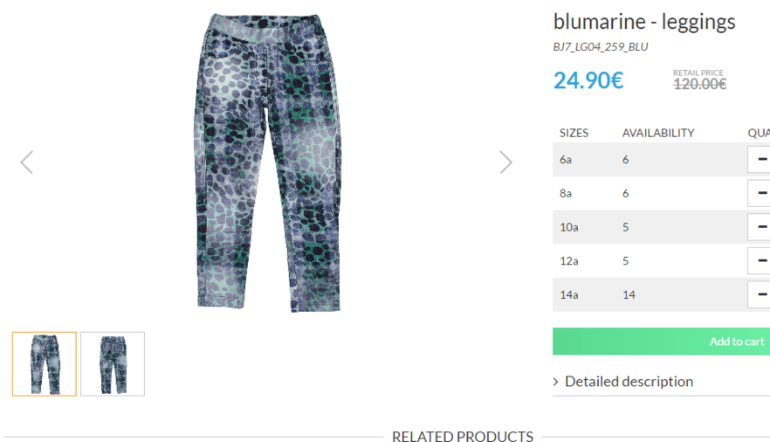
Task: Click the product code BJ7_LG04_259_BLU
Action: click(601, 47)
